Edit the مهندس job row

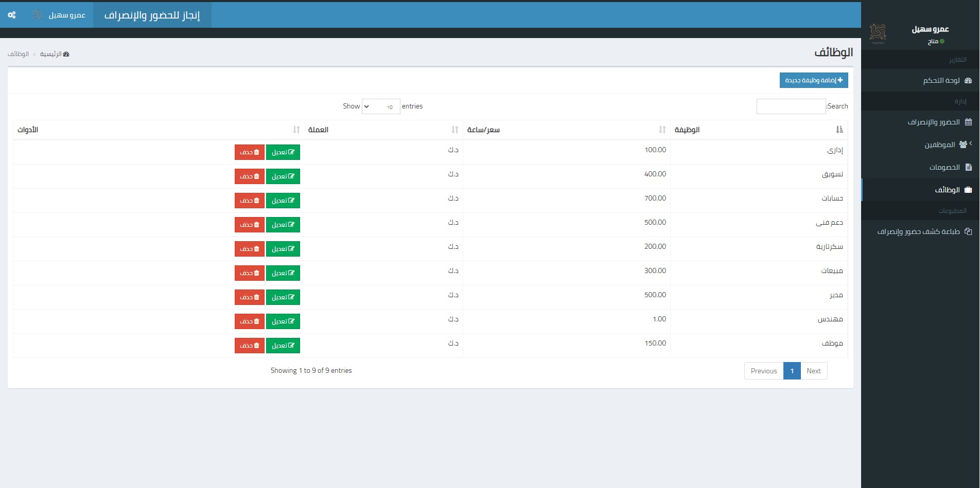point(283,321)
